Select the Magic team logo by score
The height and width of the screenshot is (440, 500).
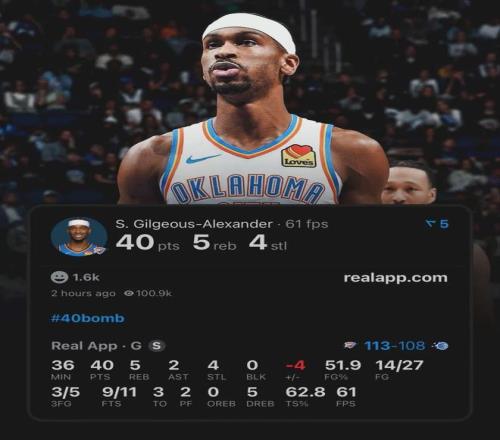(x=441, y=346)
